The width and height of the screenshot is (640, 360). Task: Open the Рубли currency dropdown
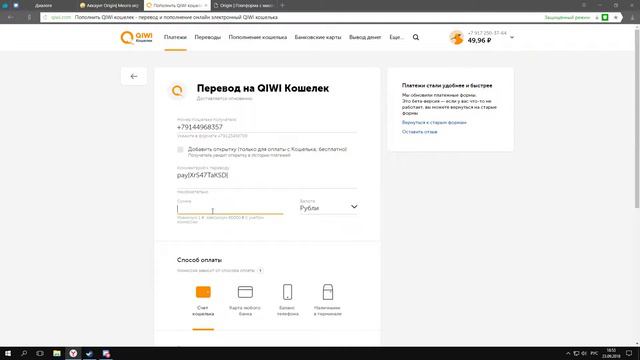point(329,208)
